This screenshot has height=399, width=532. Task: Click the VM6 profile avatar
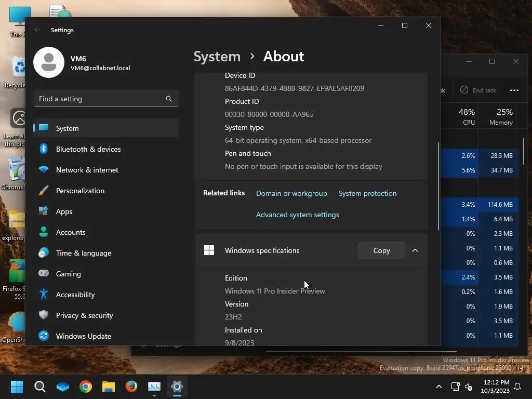pos(49,62)
